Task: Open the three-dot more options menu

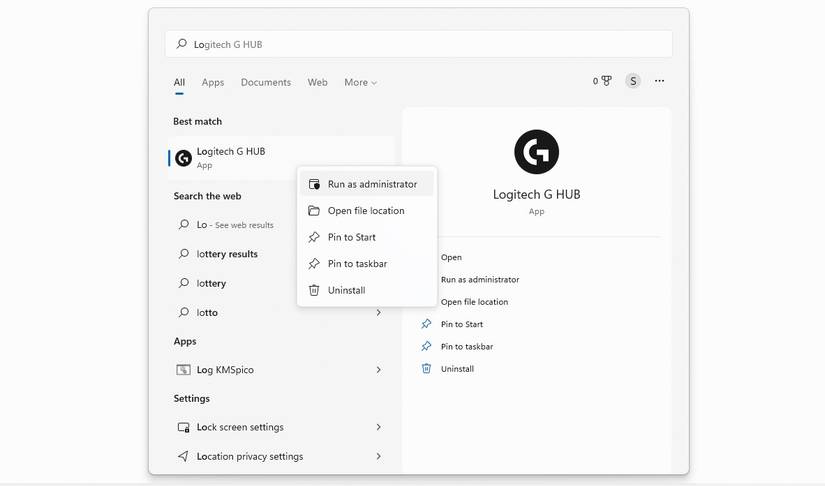Action: [x=659, y=81]
